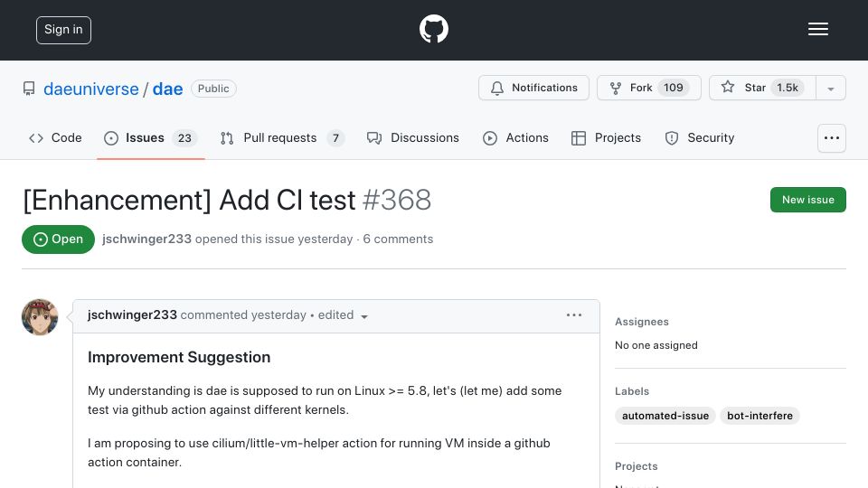Click the Notifications bell button
The image size is (868, 488).
(x=533, y=88)
